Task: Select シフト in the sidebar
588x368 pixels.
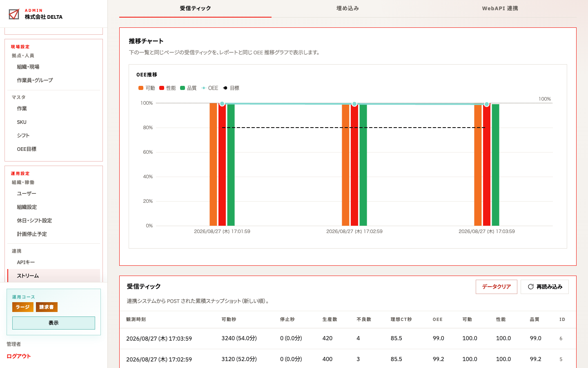Action: pos(53,135)
